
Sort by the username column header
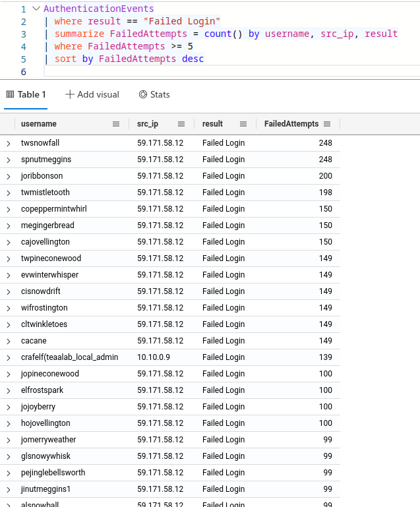click(39, 124)
